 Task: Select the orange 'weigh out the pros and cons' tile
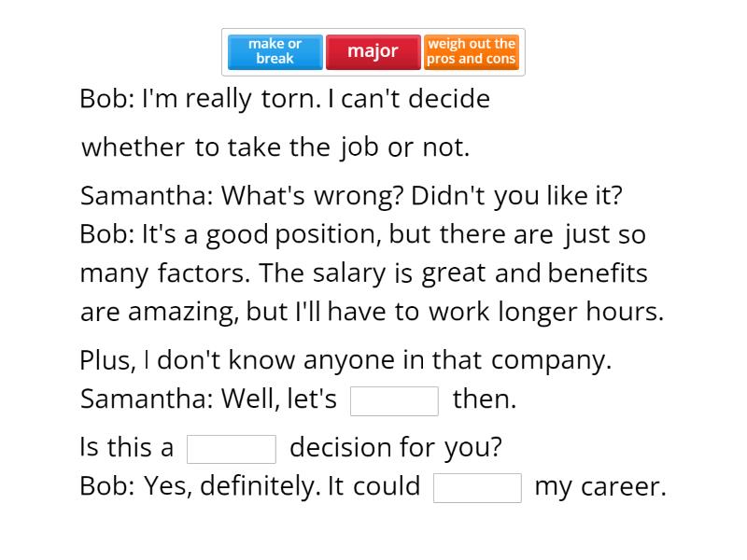(x=471, y=52)
